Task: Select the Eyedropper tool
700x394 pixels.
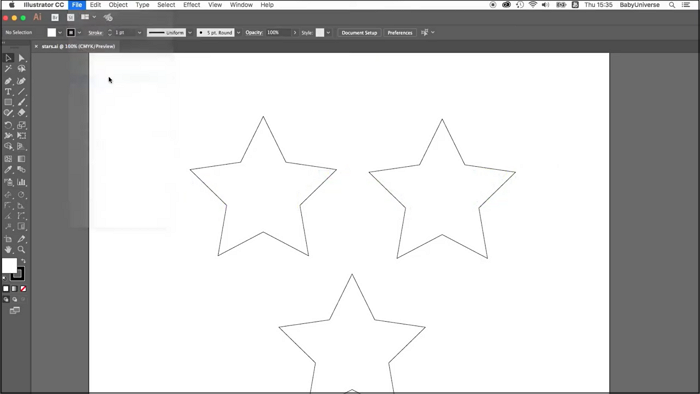Action: (8, 170)
